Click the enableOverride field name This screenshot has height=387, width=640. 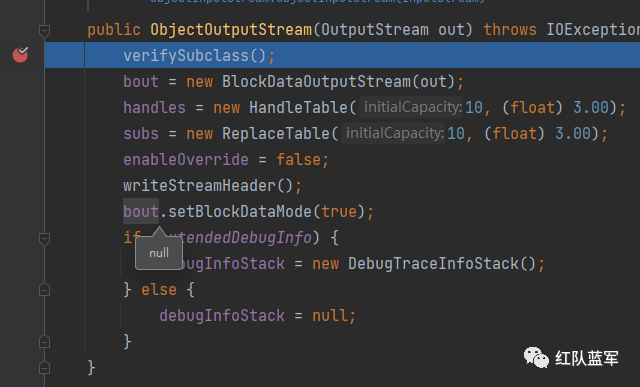[186, 160]
